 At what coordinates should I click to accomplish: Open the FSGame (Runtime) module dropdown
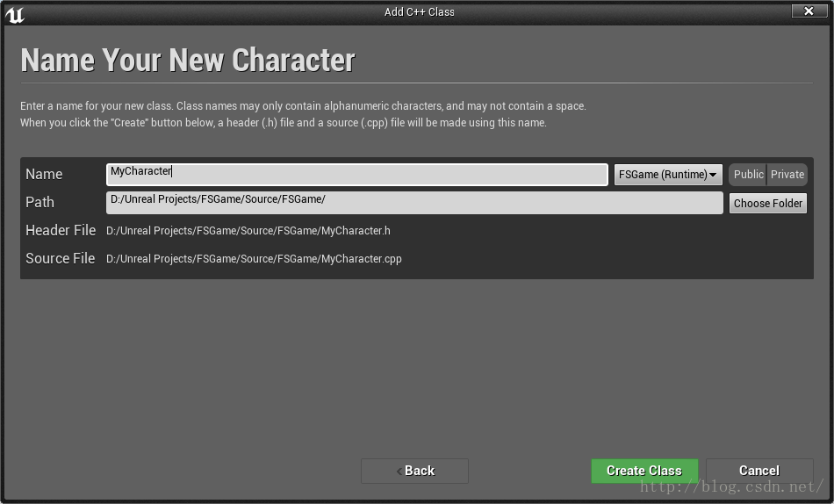(x=668, y=175)
